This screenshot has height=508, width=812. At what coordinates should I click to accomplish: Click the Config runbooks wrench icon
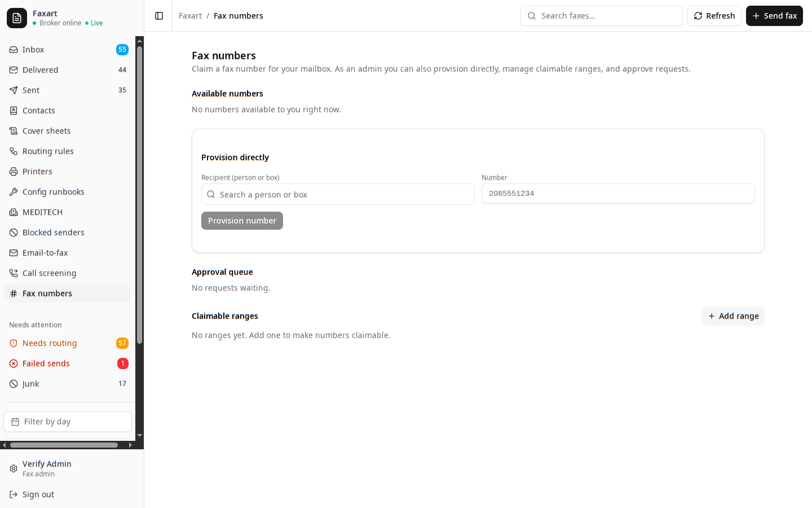point(14,192)
